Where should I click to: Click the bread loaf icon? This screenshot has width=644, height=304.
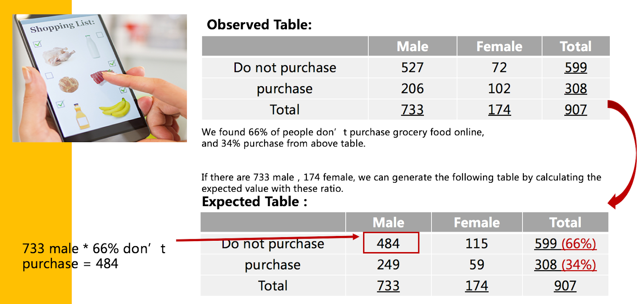point(68,85)
